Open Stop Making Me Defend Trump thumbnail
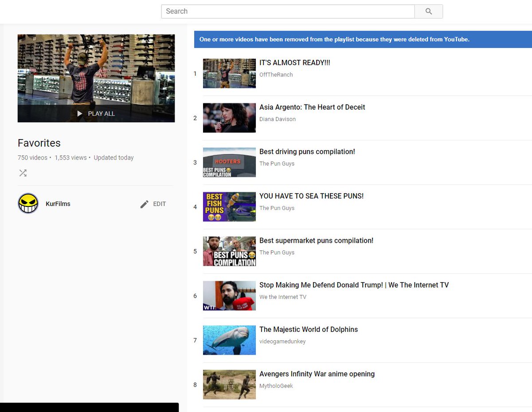 click(x=229, y=295)
